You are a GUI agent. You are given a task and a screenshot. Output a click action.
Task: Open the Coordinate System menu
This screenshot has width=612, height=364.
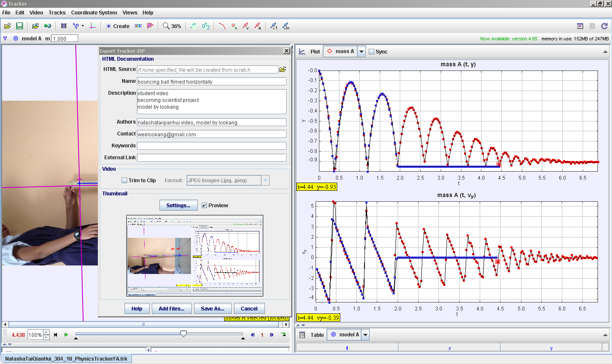(x=94, y=13)
